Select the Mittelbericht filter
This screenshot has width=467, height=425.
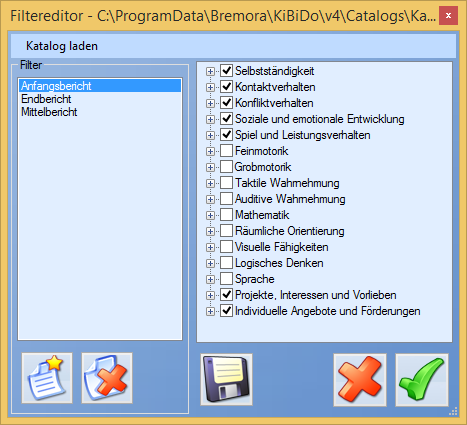point(49,112)
